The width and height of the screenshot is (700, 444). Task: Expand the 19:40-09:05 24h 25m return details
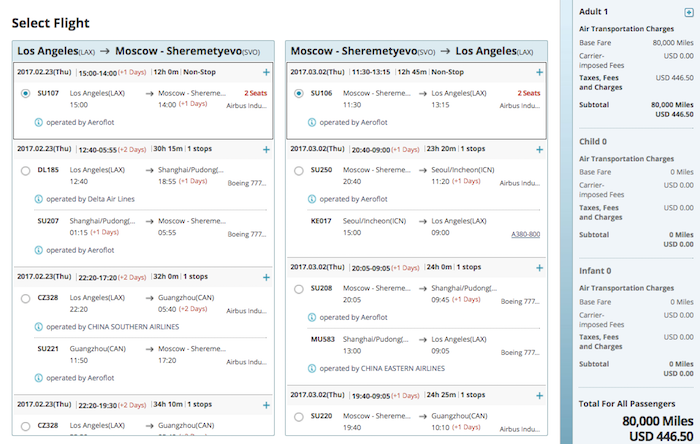(539, 396)
